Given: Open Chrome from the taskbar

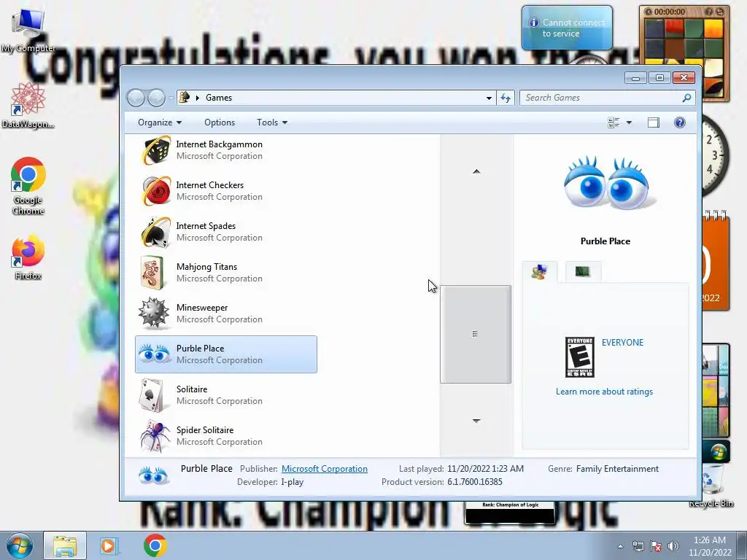Looking at the screenshot, I should tap(155, 545).
